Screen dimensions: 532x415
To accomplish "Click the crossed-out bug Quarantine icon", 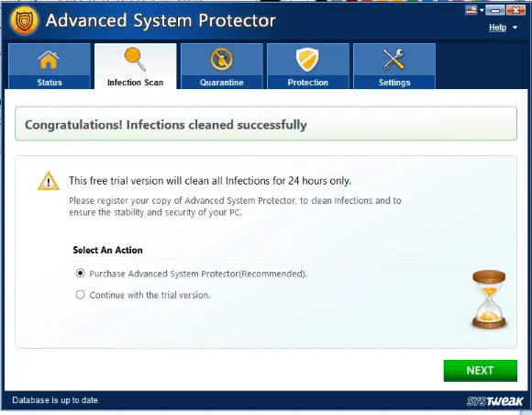I will tap(222, 60).
